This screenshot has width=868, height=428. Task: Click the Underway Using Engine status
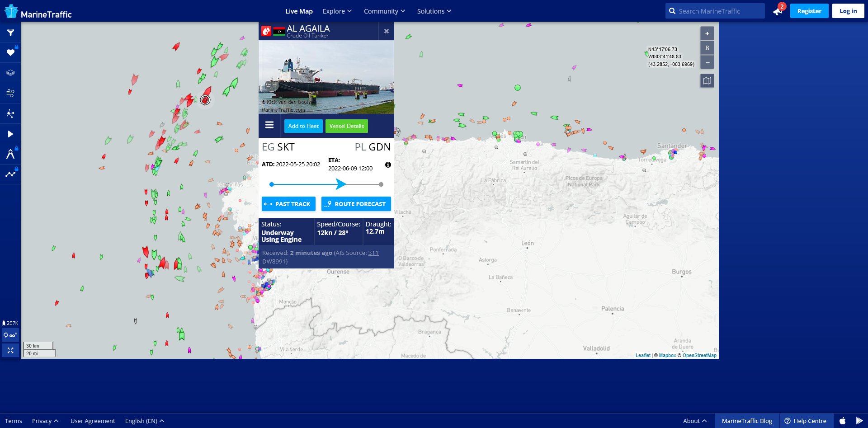click(281, 236)
